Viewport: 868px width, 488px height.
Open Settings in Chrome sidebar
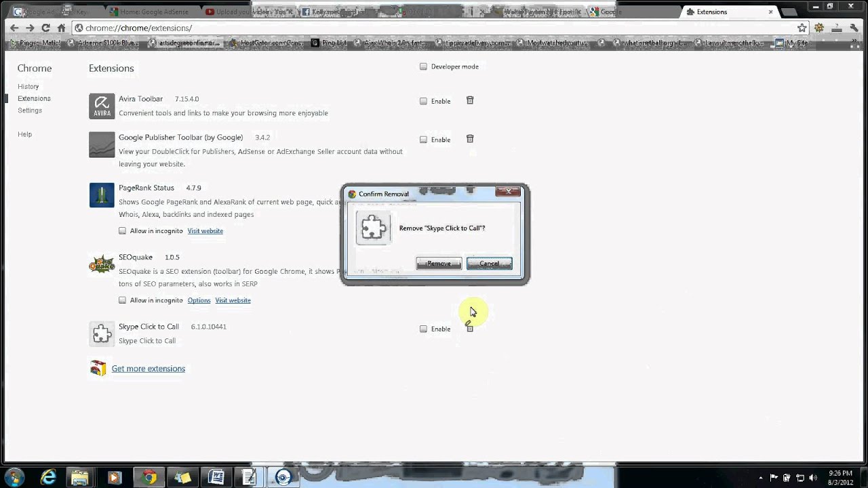tap(30, 110)
